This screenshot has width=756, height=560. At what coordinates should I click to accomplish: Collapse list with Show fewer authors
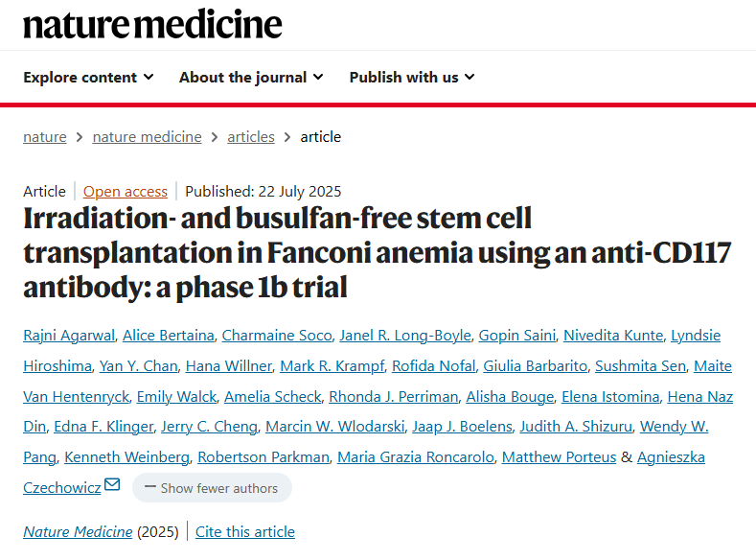coord(212,488)
